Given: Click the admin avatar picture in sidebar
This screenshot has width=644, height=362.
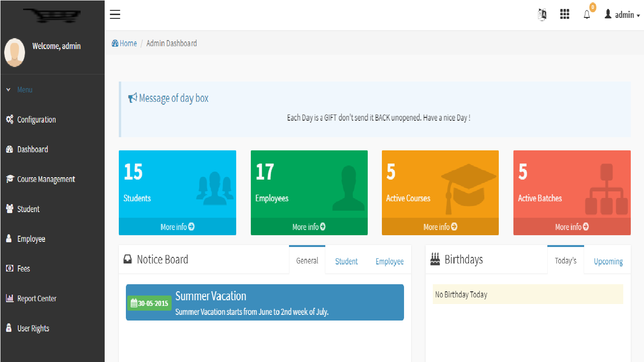Looking at the screenshot, I should (x=15, y=52).
